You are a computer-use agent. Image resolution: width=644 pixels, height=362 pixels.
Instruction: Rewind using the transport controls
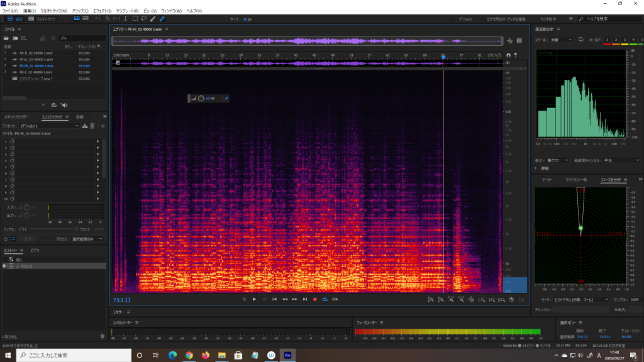tap(285, 299)
